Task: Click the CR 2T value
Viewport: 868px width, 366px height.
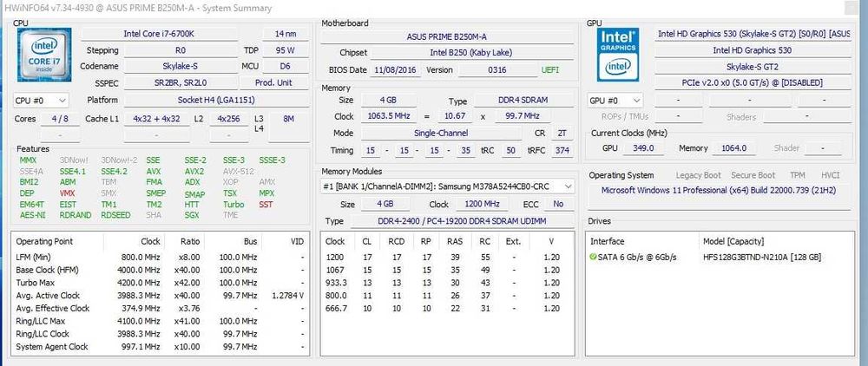Action: (563, 134)
